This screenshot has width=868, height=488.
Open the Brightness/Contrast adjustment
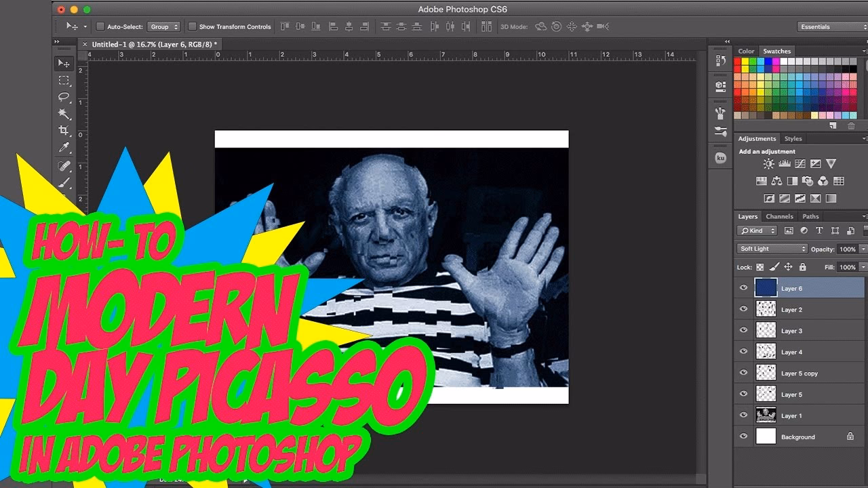point(769,163)
